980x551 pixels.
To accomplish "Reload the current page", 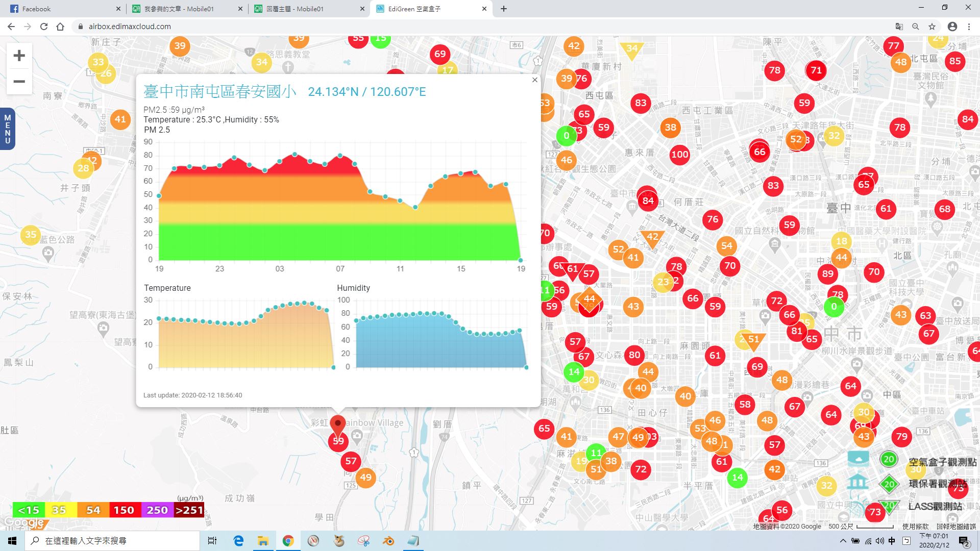I will tap(44, 27).
